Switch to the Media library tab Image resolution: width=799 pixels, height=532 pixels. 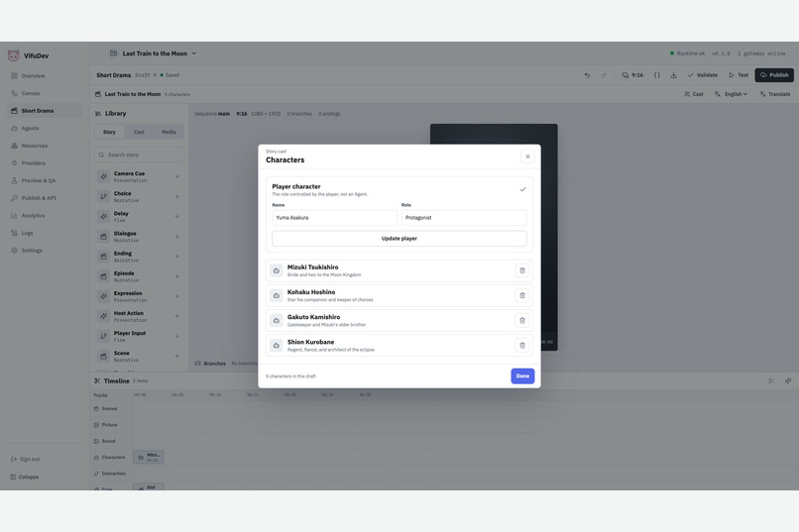[169, 132]
